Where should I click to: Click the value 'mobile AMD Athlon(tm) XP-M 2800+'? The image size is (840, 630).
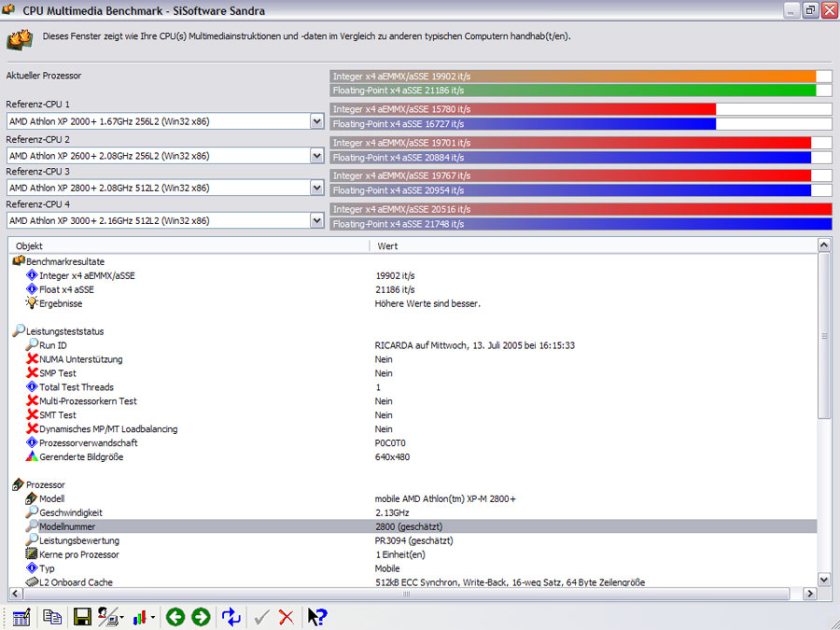click(445, 498)
